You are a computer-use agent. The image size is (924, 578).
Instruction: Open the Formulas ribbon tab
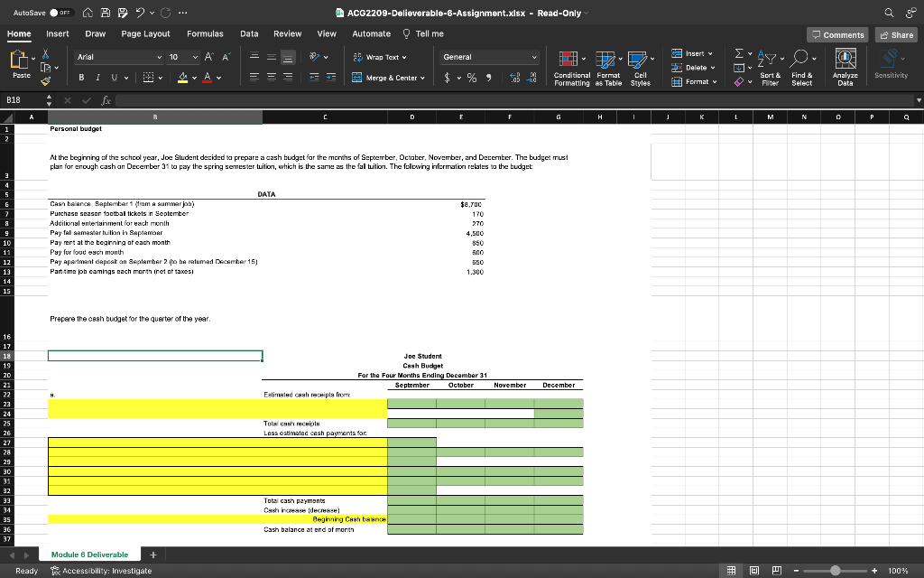pos(205,33)
